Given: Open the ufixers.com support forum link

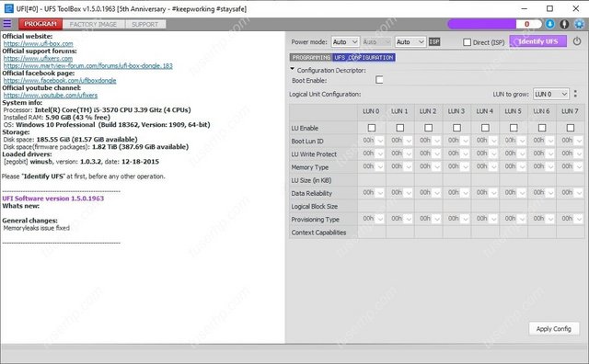Looking at the screenshot, I should 38,58.
